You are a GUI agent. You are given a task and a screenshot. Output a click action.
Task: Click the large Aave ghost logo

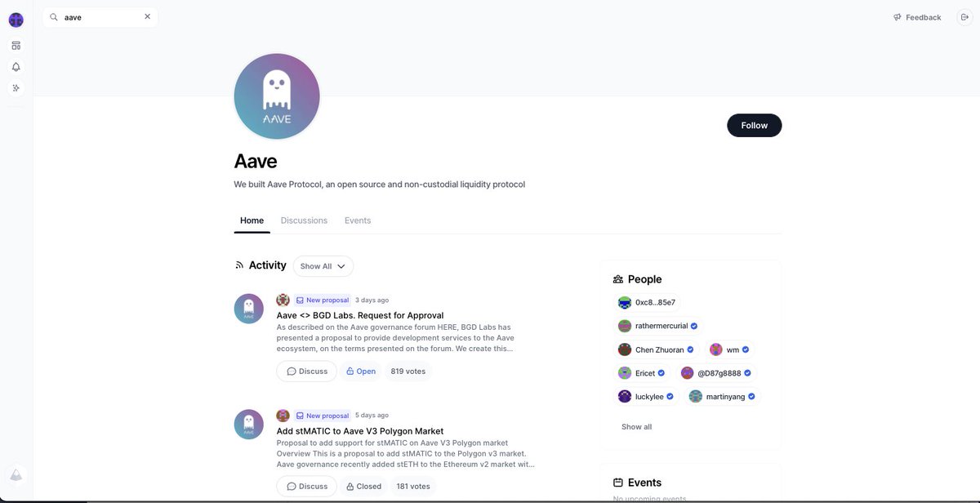coord(277,96)
